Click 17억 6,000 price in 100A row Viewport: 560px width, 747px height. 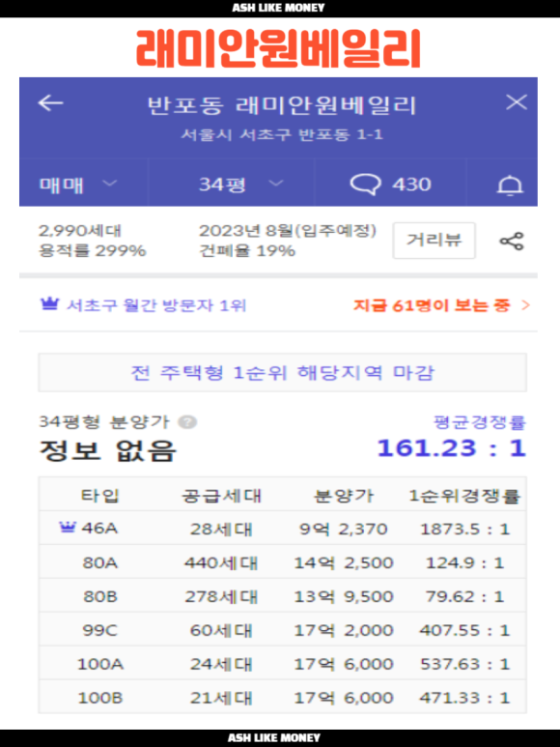[344, 664]
